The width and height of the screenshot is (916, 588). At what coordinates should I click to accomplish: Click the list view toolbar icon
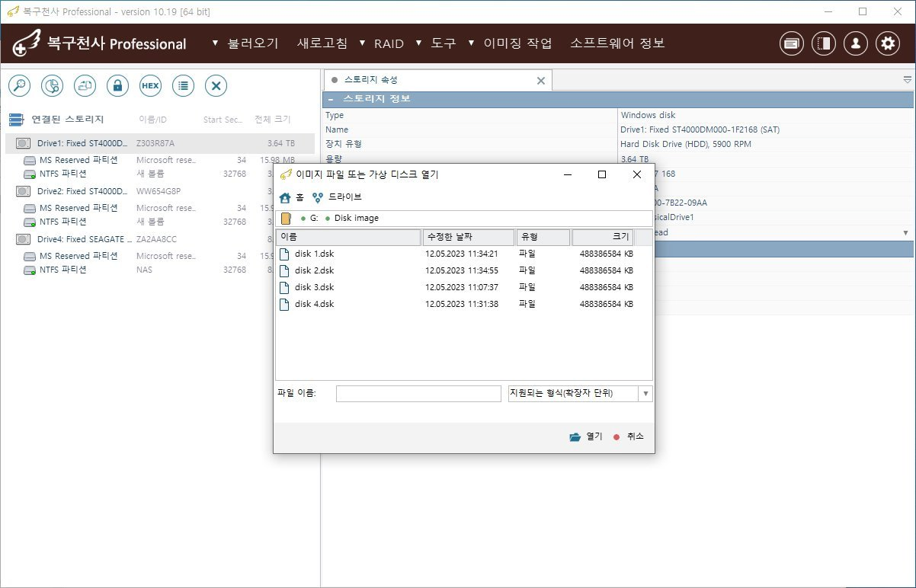183,86
